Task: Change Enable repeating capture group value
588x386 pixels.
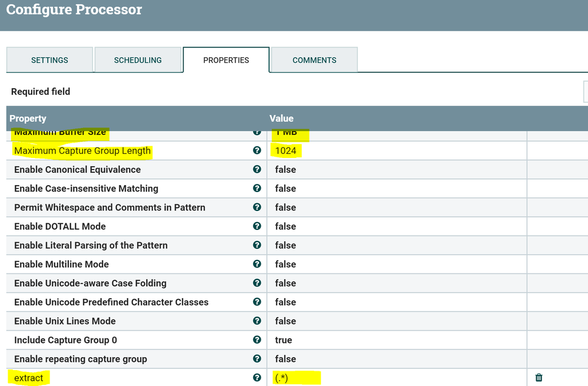Action: click(285, 359)
